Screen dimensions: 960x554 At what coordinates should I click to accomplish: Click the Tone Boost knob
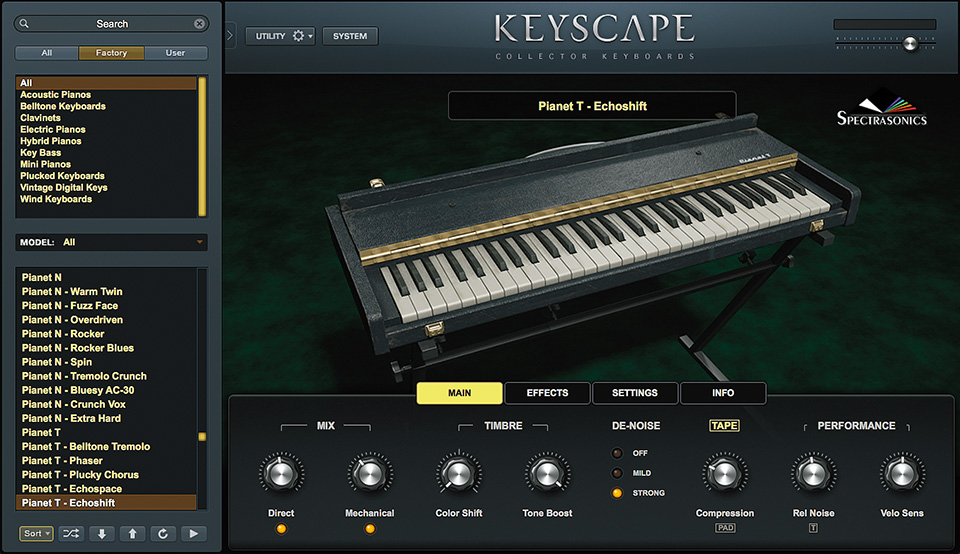tap(547, 474)
